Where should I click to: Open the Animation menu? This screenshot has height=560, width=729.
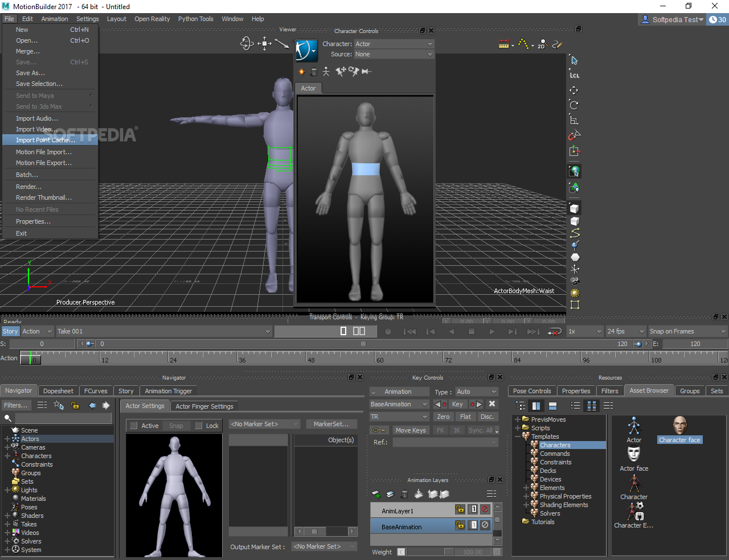point(55,19)
